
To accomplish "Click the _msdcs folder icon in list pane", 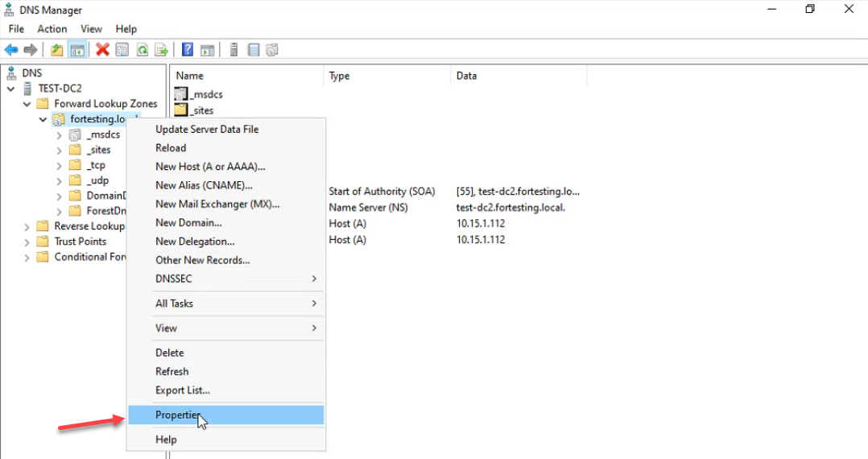I will pyautogui.click(x=181, y=94).
